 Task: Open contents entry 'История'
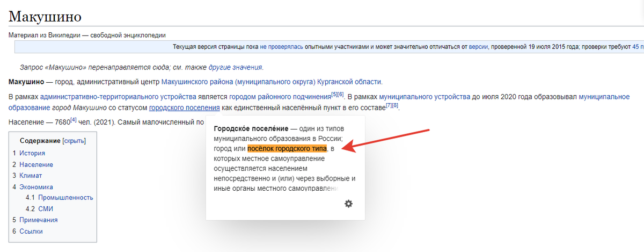pyautogui.click(x=32, y=153)
